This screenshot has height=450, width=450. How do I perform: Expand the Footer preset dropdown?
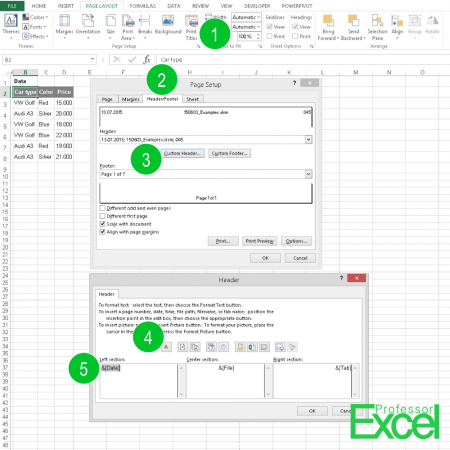click(x=308, y=174)
